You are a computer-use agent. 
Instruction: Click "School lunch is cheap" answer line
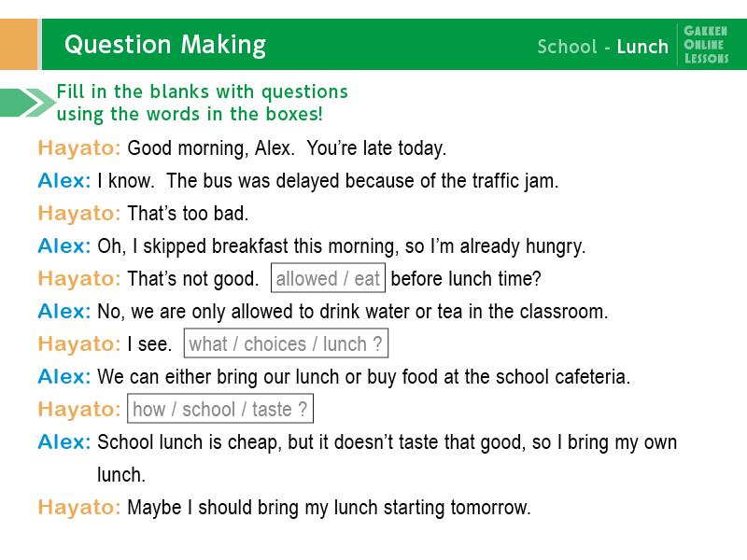tap(387, 442)
